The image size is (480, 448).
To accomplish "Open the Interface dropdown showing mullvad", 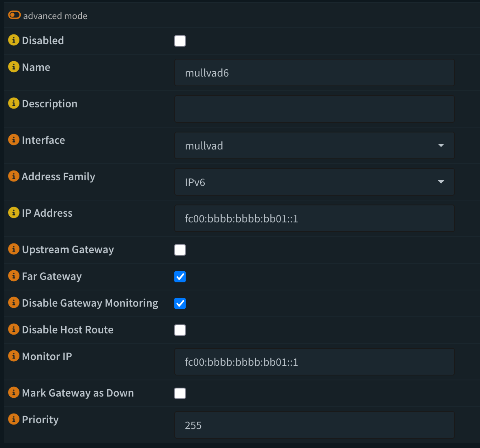I will pos(314,145).
